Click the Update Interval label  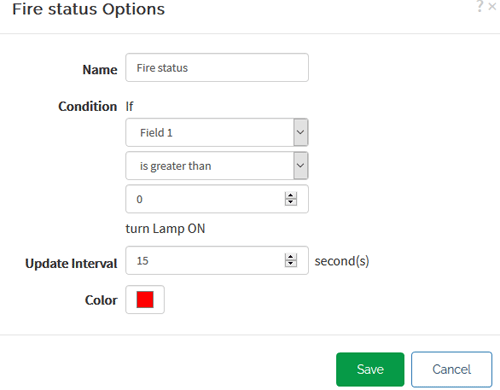pos(71,263)
